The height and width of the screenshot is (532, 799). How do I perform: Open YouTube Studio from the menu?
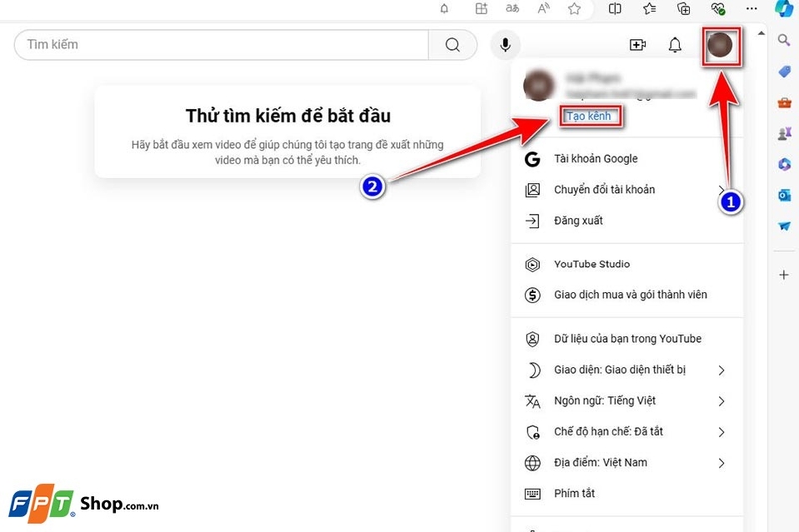[627, 265]
